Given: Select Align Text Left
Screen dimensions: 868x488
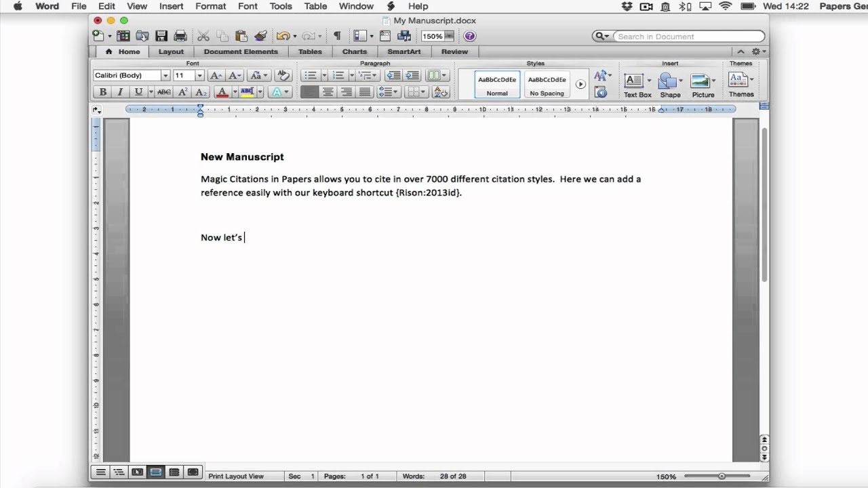Looking at the screenshot, I should pyautogui.click(x=309, y=92).
